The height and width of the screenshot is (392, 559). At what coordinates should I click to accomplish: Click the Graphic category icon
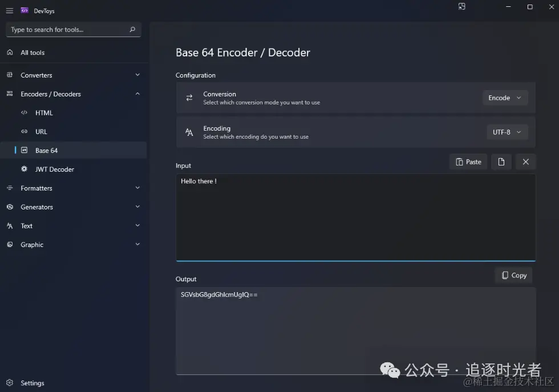10,245
